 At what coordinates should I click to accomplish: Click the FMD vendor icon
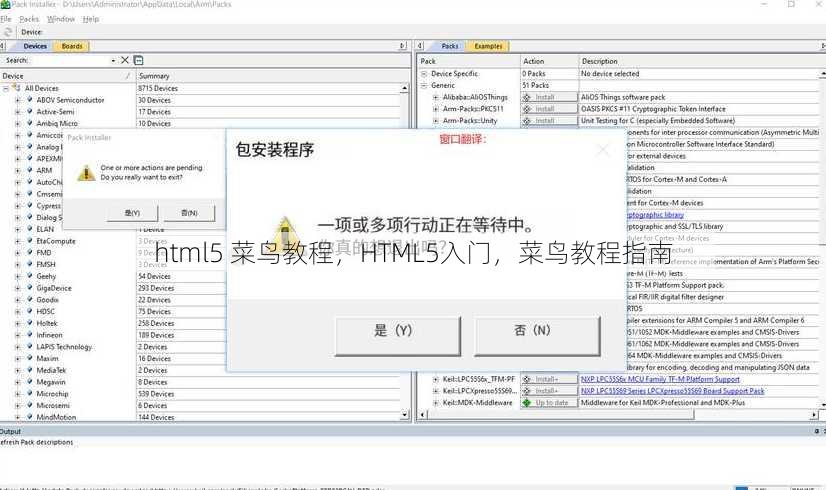pos(30,252)
